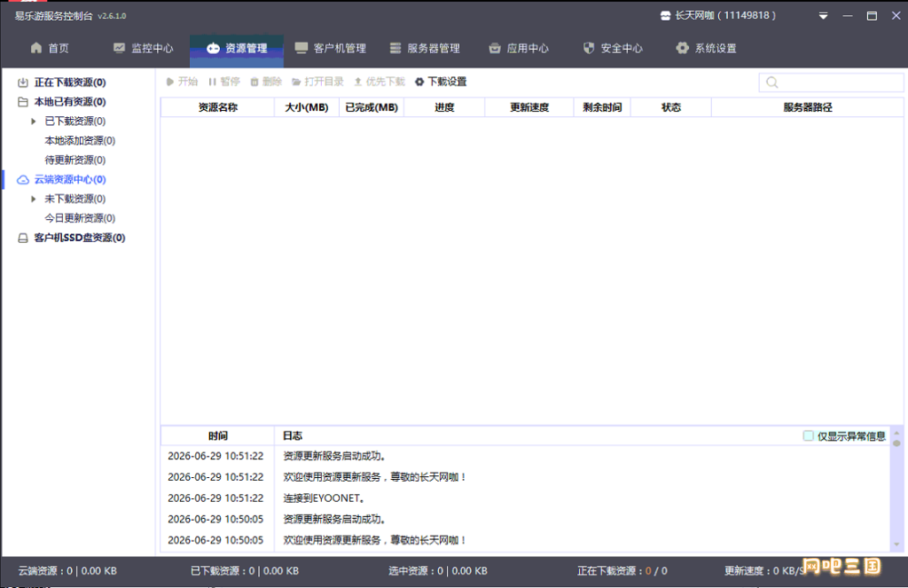Sort by 大小(MB) column header
This screenshot has height=588, width=908.
coord(306,107)
